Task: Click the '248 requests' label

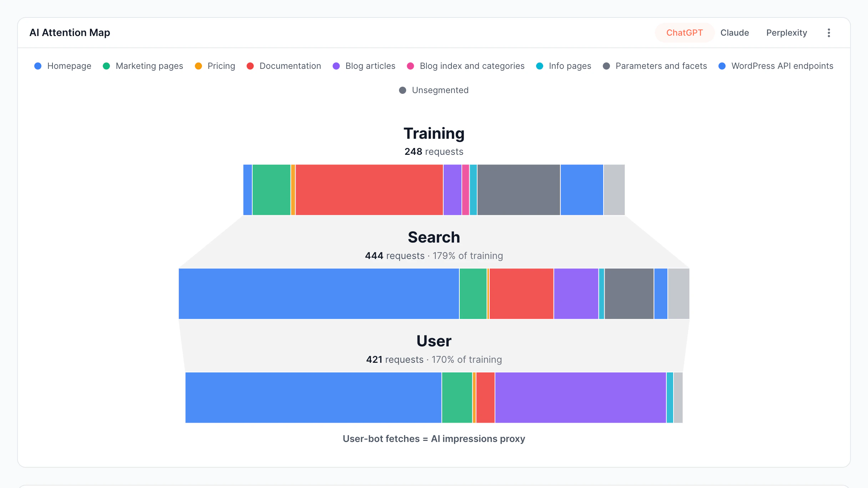Action: (x=434, y=152)
